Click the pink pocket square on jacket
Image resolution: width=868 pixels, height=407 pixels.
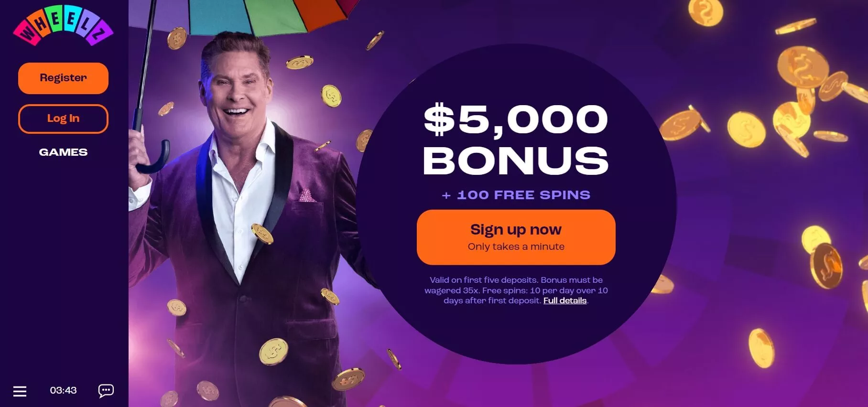point(306,195)
